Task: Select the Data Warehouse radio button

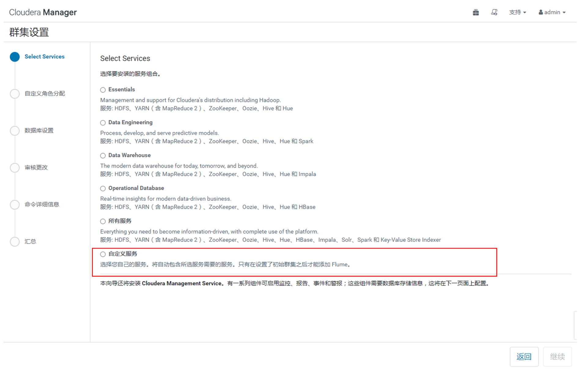Action: [103, 156]
